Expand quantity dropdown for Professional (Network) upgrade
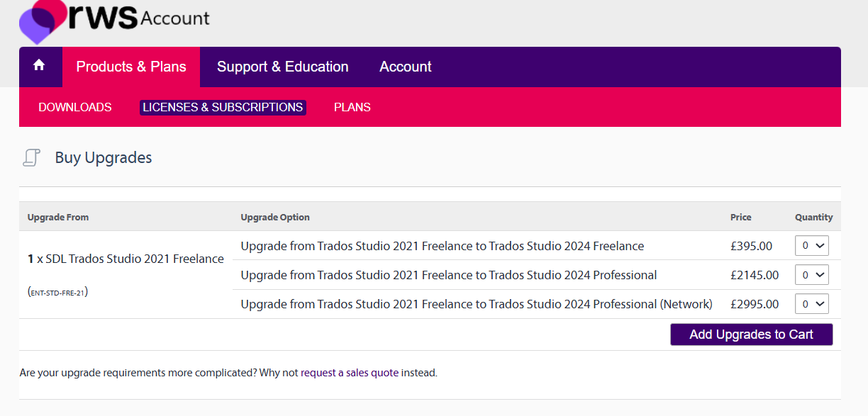This screenshot has width=868, height=416. pos(811,304)
